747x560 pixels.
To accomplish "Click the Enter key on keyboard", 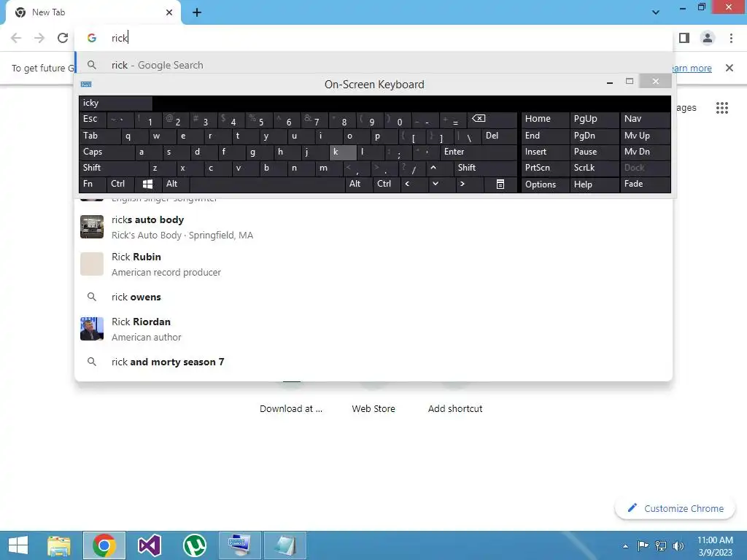I will 479,152.
